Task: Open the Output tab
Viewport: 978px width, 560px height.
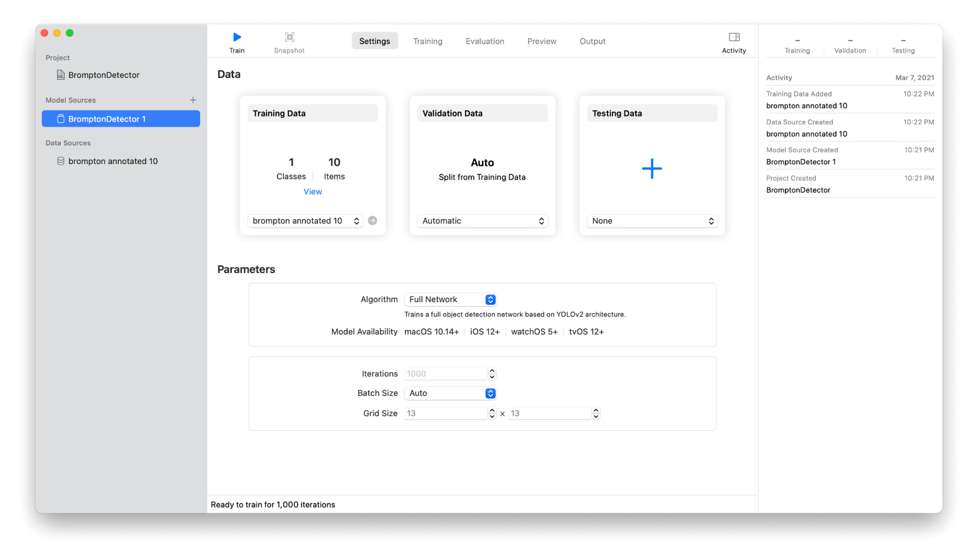Action: (x=592, y=41)
